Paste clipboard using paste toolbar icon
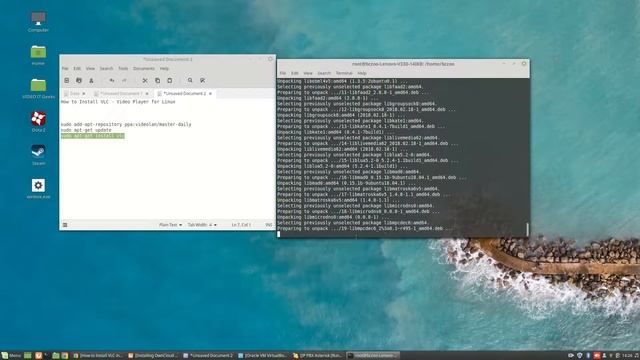 pos(170,80)
